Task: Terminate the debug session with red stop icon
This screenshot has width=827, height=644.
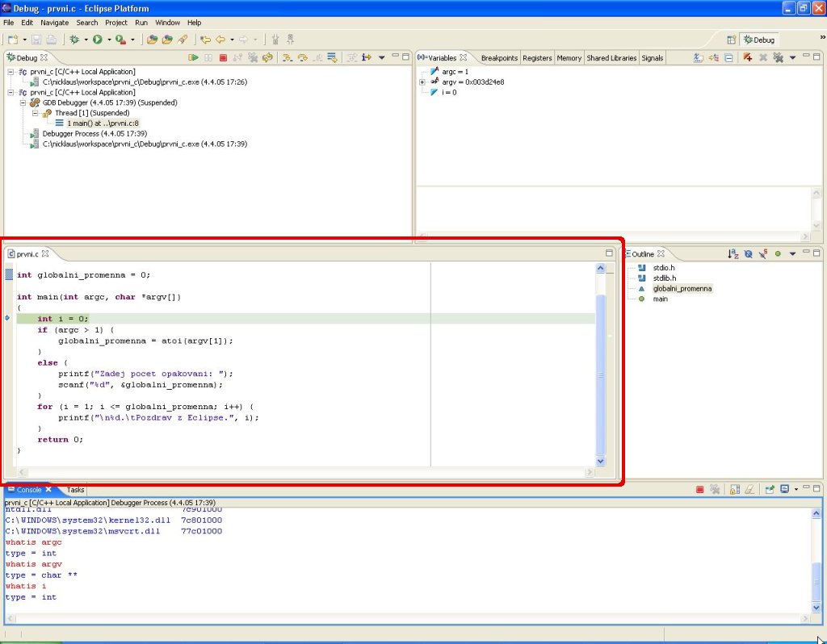Action: pos(224,57)
